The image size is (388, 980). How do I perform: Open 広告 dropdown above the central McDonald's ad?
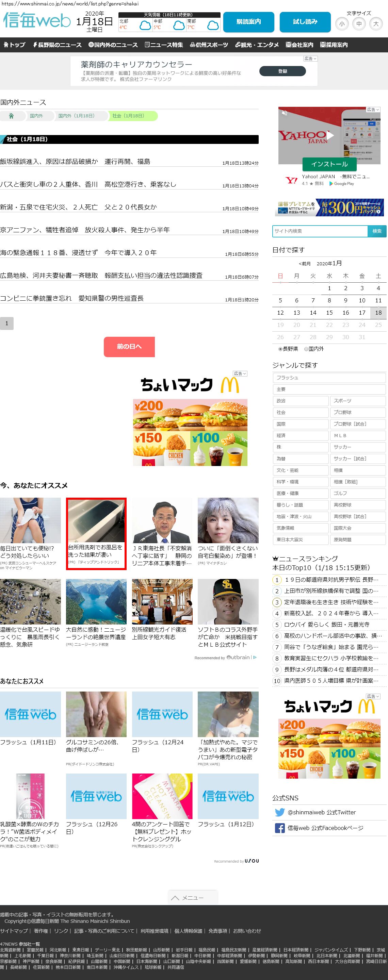pos(240,373)
